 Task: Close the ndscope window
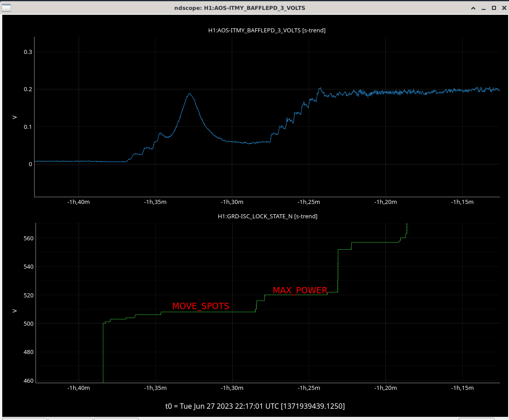click(x=503, y=8)
